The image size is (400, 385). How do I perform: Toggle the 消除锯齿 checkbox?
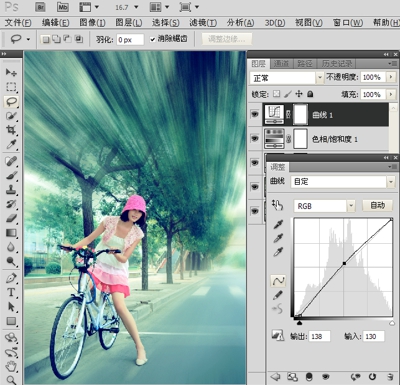(x=152, y=39)
